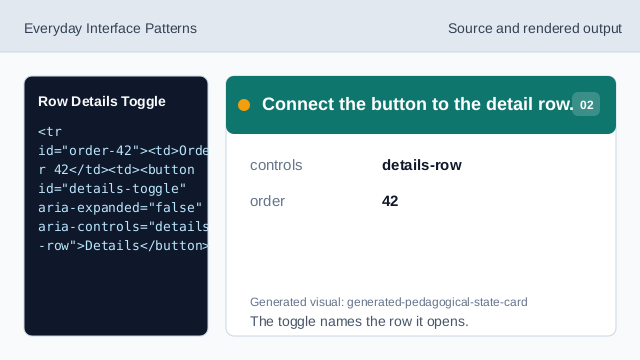The height and width of the screenshot is (360, 640).
Task: Click 'The toggle names the row it opens.' text
Action: 359,321
